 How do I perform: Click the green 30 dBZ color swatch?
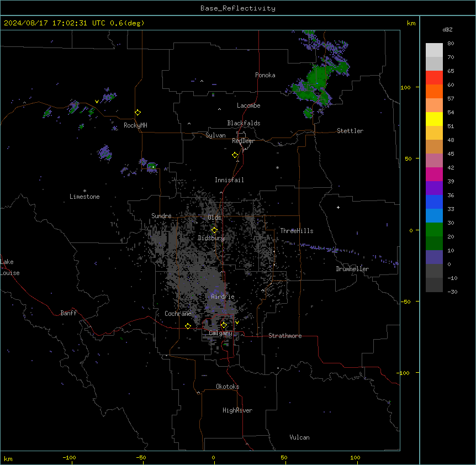point(434,230)
